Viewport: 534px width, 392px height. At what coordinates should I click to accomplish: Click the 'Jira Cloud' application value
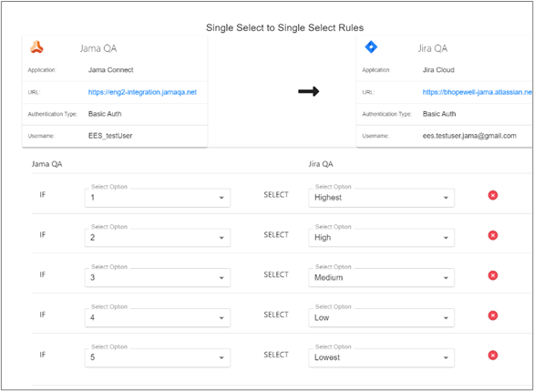tap(438, 70)
